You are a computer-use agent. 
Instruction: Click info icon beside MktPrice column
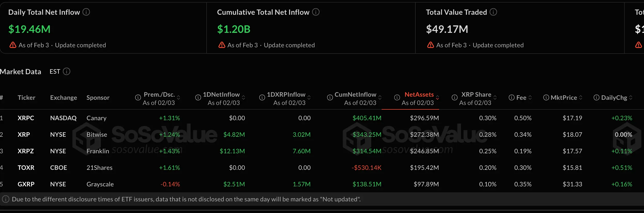pyautogui.click(x=546, y=98)
